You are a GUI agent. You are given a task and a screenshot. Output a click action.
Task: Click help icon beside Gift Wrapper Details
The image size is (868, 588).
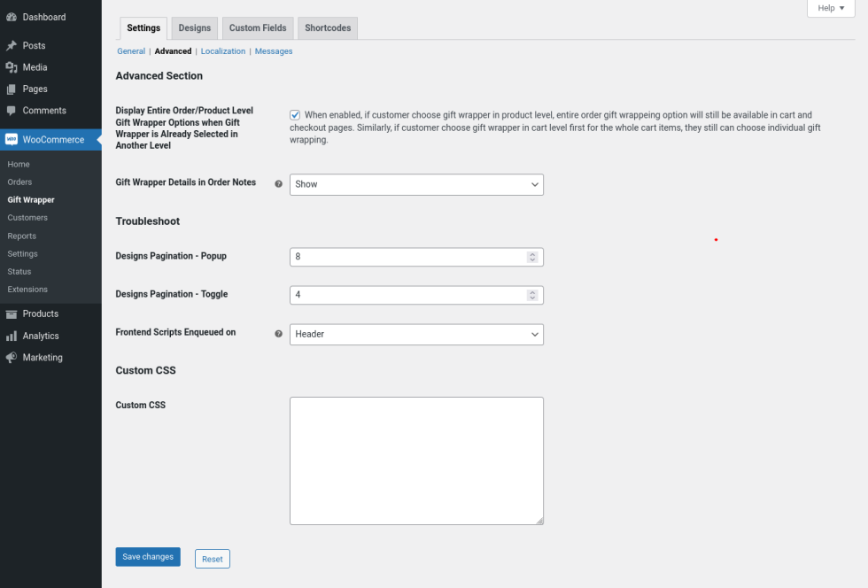coord(278,184)
